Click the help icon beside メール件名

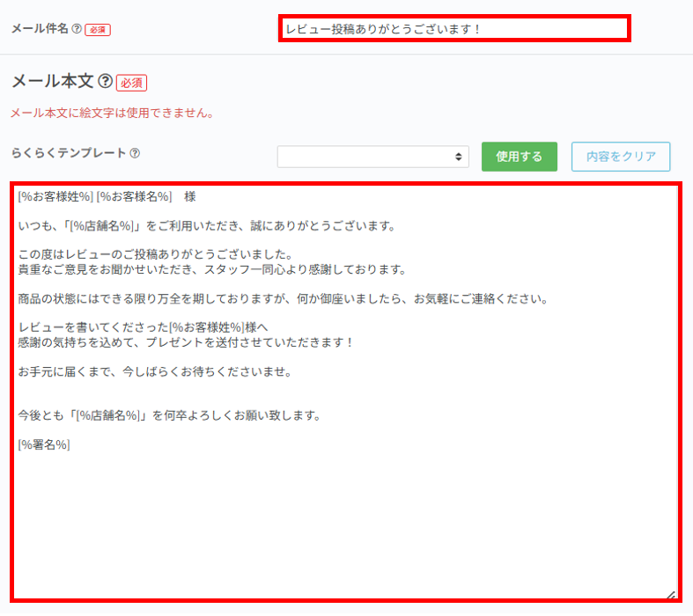click(x=77, y=29)
